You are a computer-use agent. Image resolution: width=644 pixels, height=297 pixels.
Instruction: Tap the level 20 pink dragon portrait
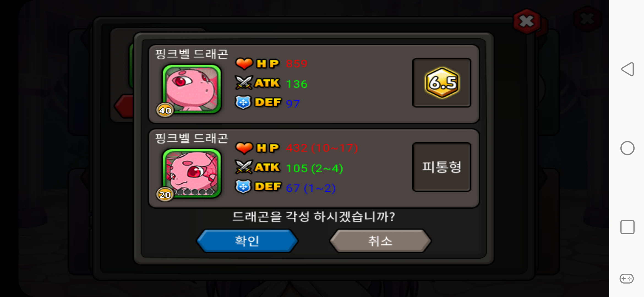[192, 173]
